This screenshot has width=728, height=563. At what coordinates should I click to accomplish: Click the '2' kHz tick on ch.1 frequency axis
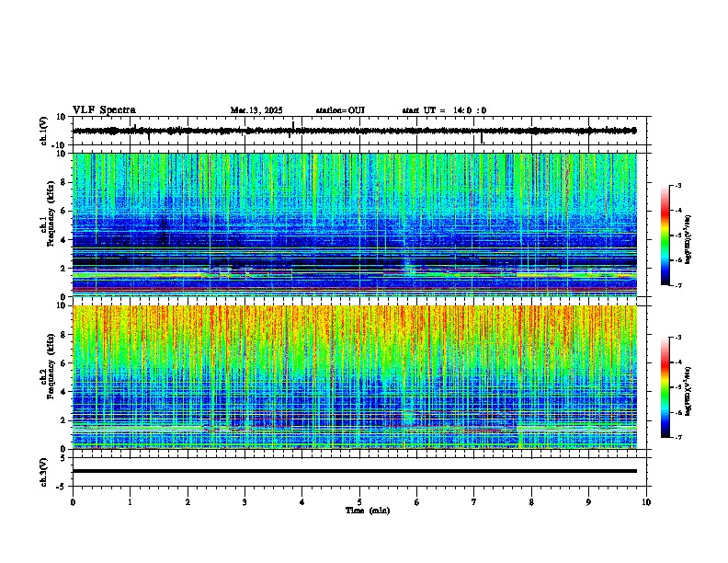click(63, 269)
